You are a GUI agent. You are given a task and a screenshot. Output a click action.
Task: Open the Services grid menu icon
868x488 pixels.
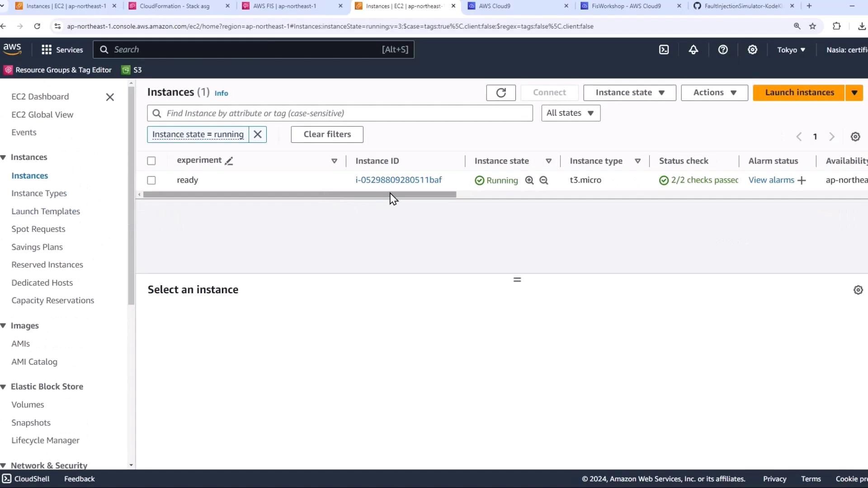[46, 50]
